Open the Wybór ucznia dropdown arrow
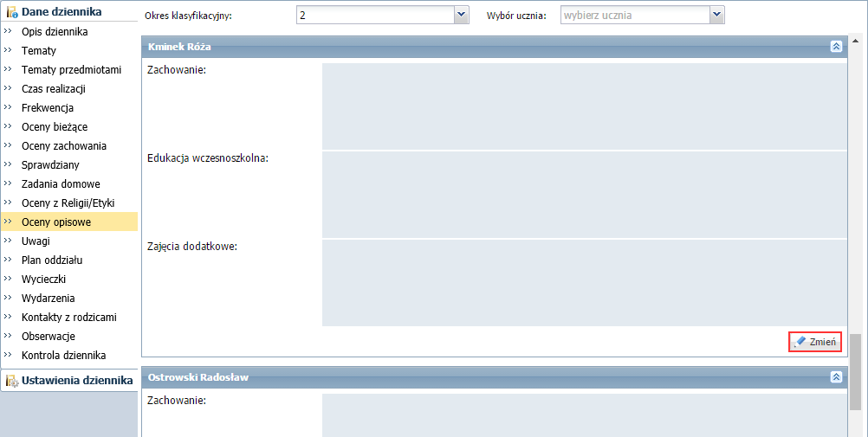Viewport: 868px width, 437px height. coord(717,16)
